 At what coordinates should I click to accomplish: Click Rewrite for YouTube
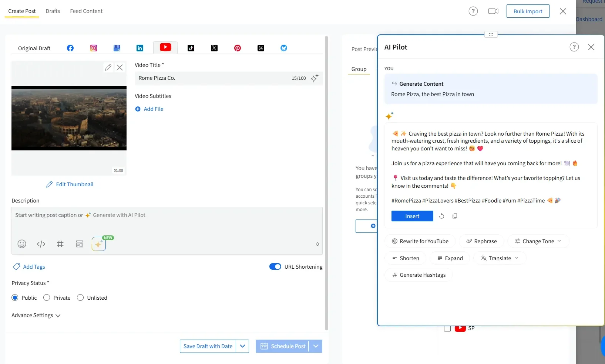(420, 241)
